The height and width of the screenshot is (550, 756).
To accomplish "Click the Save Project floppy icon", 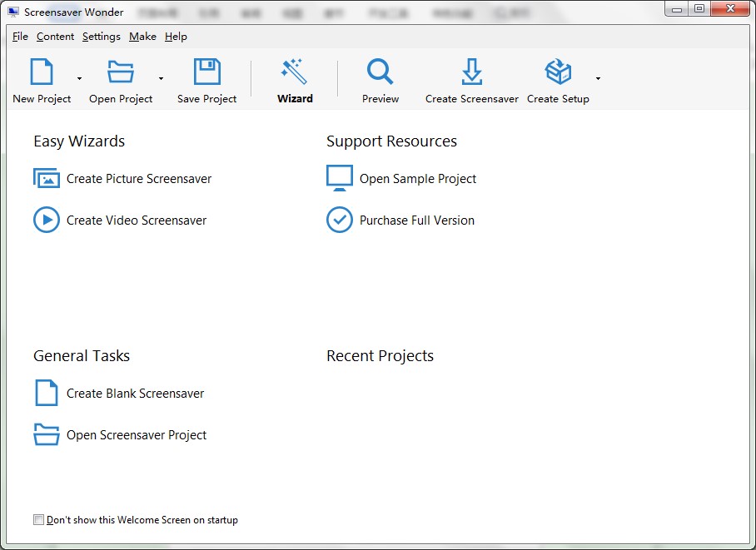I will point(207,72).
